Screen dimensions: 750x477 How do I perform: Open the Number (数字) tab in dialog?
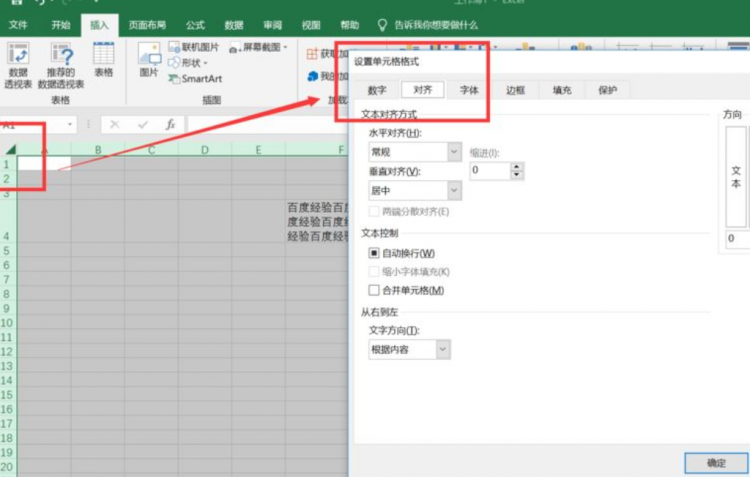coord(377,90)
